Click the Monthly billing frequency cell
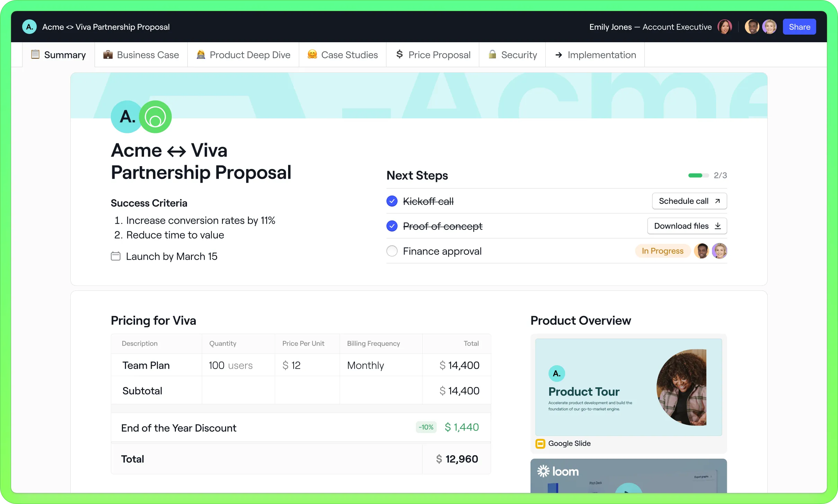Image resolution: width=838 pixels, height=504 pixels. click(366, 366)
